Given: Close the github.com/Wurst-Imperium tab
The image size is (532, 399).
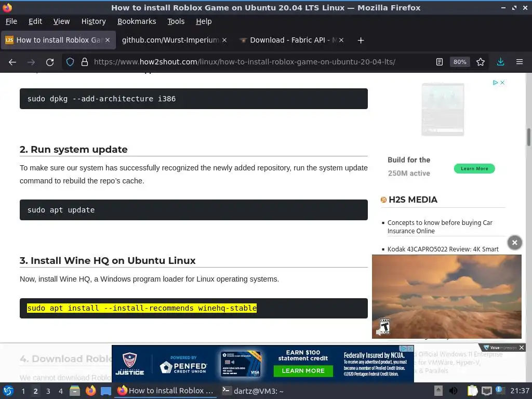Looking at the screenshot, I should point(224,40).
